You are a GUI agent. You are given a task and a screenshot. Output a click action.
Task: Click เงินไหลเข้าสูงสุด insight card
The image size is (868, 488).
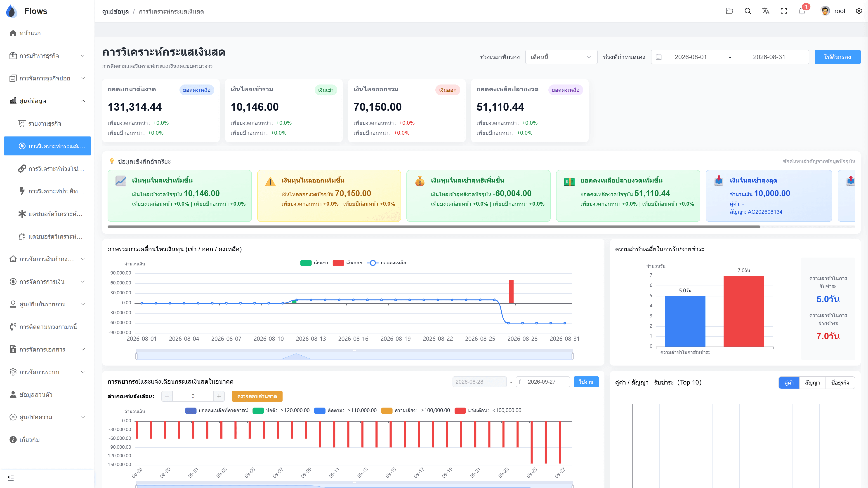click(x=769, y=196)
